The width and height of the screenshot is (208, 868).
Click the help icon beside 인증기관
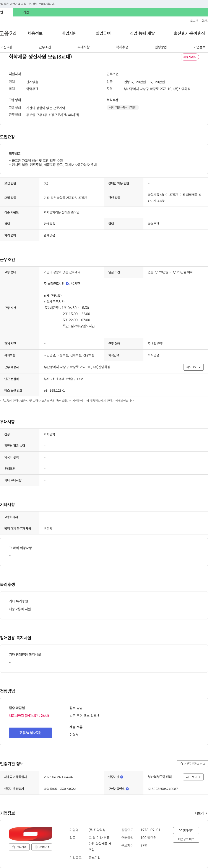tap(122, 777)
